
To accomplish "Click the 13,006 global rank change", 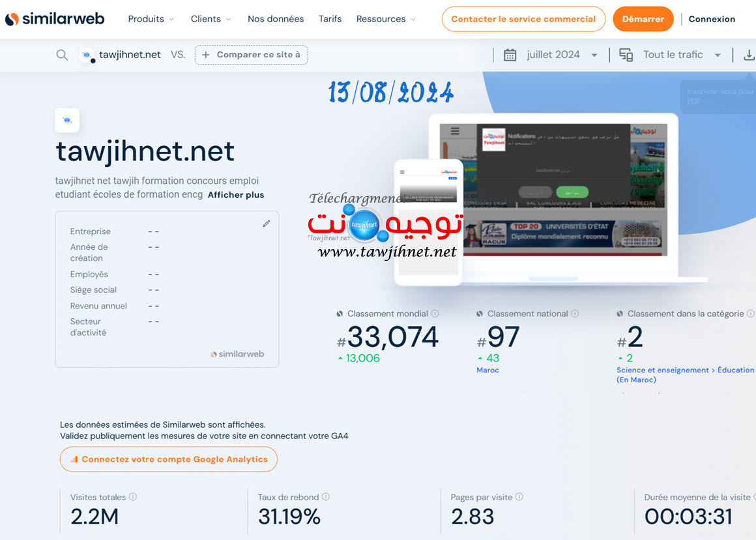I will click(x=358, y=358).
